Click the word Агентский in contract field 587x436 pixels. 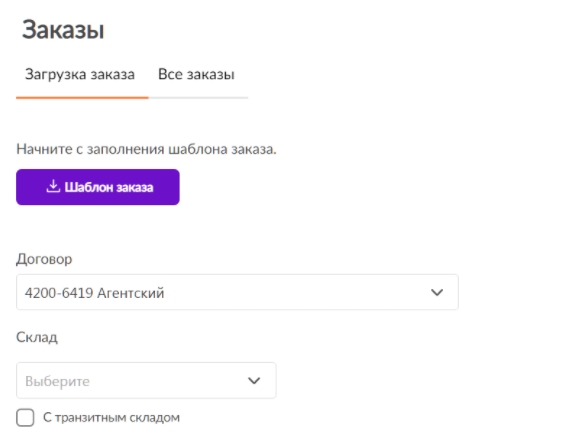[x=131, y=293]
